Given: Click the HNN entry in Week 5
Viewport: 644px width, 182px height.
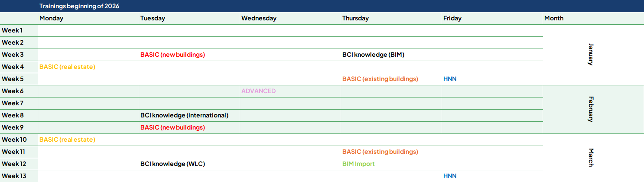Looking at the screenshot, I should click(x=450, y=79).
